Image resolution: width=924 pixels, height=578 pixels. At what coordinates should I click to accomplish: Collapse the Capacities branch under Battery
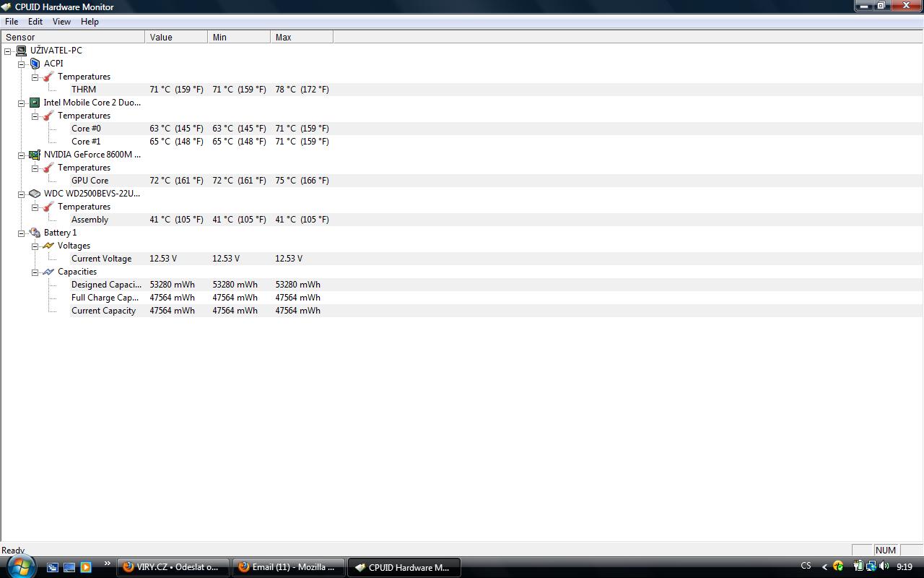[x=35, y=272]
